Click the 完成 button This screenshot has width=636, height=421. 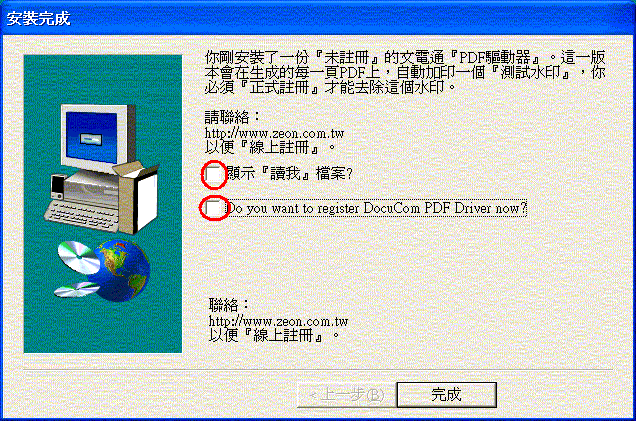pos(447,394)
